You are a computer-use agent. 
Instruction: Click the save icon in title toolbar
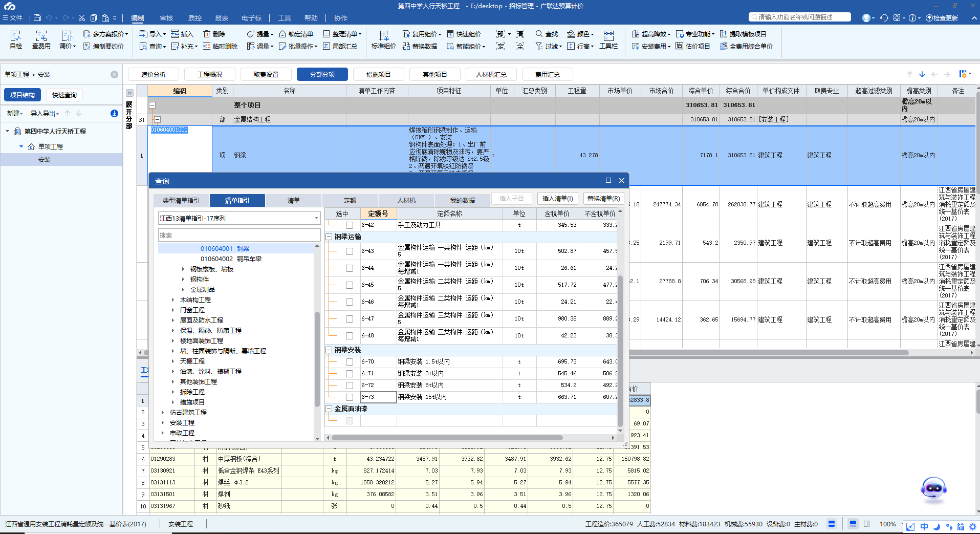[37, 18]
